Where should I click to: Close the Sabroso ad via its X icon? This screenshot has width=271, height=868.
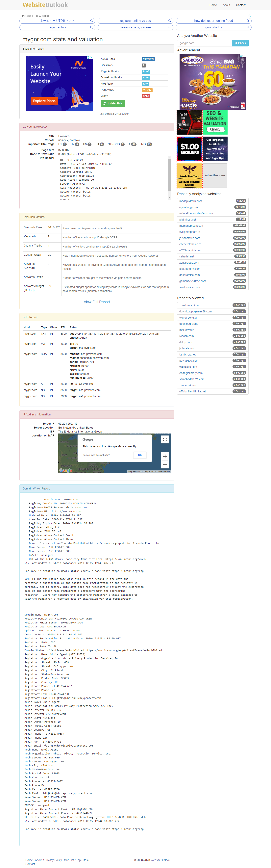click(x=245, y=56)
